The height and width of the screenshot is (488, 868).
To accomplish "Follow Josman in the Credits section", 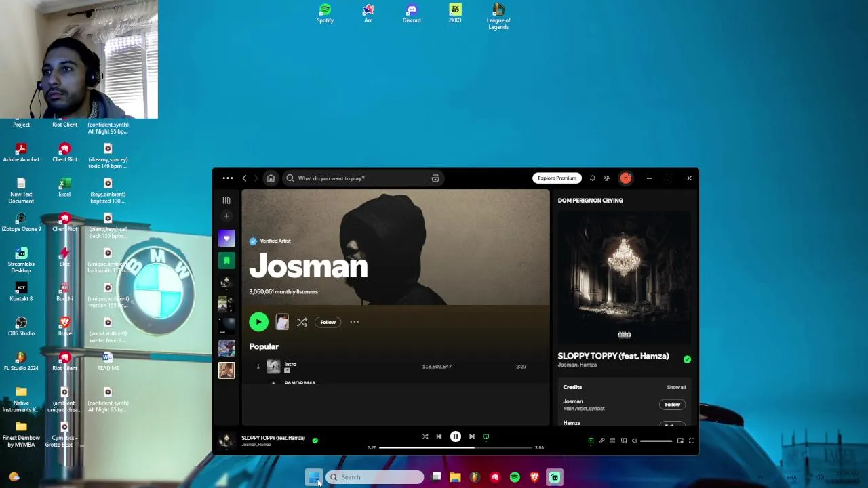I will tap(672, 405).
